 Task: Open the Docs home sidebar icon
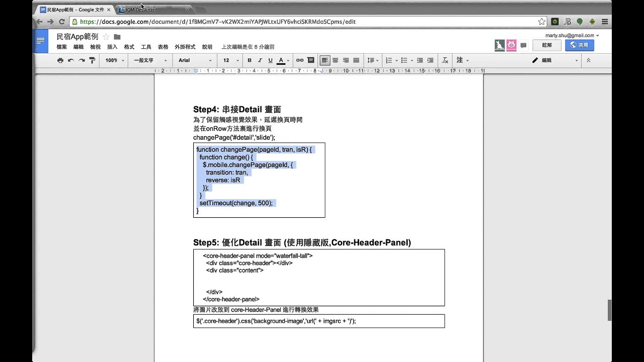[41, 41]
